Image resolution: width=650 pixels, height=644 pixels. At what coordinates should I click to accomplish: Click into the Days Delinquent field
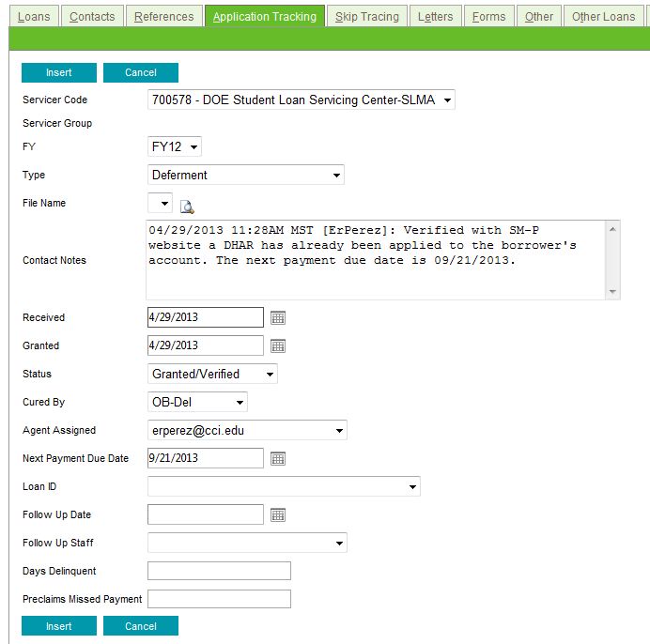219,571
